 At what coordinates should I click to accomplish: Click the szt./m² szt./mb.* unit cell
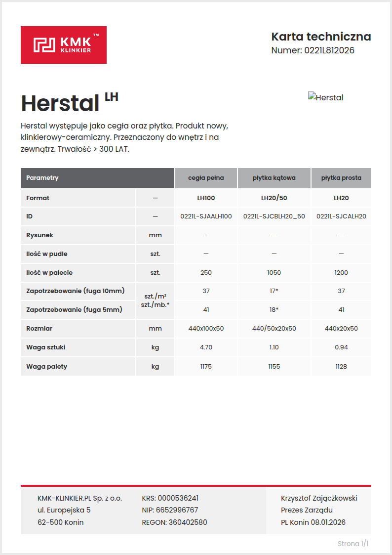point(155,300)
